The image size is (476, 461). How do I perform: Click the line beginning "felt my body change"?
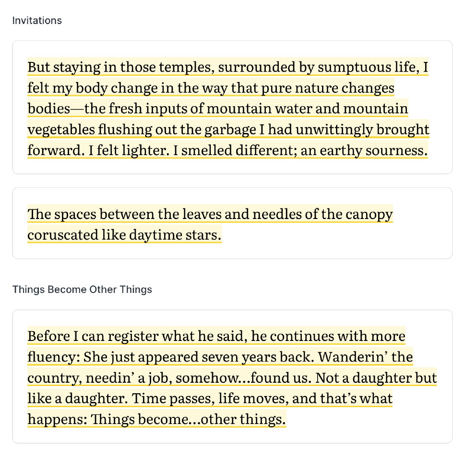[x=211, y=88]
